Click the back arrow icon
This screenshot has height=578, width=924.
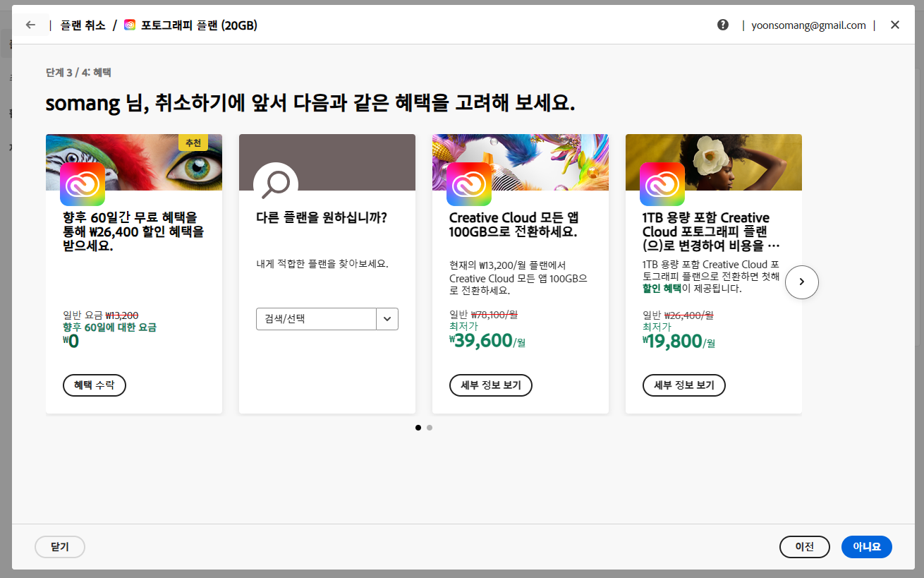pyautogui.click(x=30, y=25)
